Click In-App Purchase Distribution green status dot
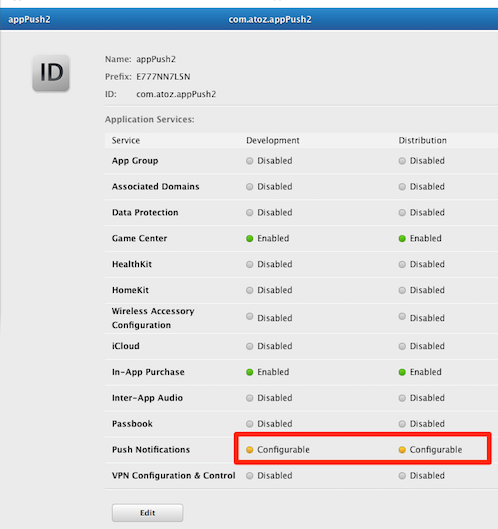 (x=402, y=372)
